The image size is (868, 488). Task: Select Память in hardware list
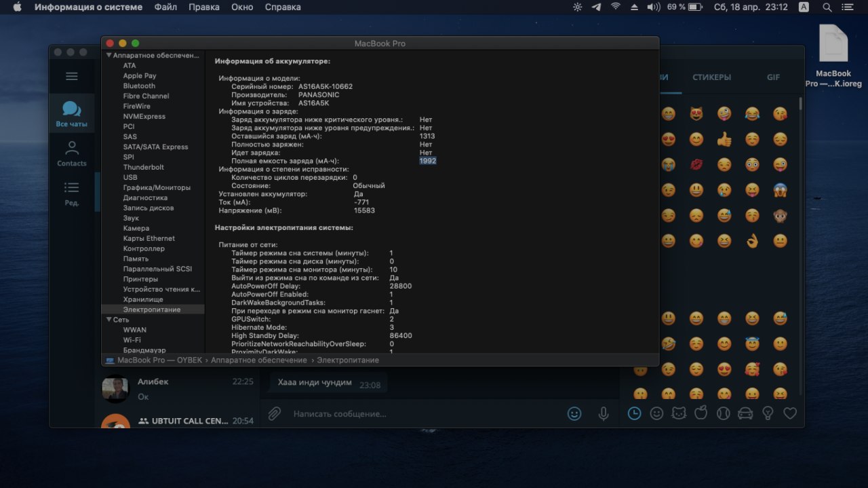(136, 259)
